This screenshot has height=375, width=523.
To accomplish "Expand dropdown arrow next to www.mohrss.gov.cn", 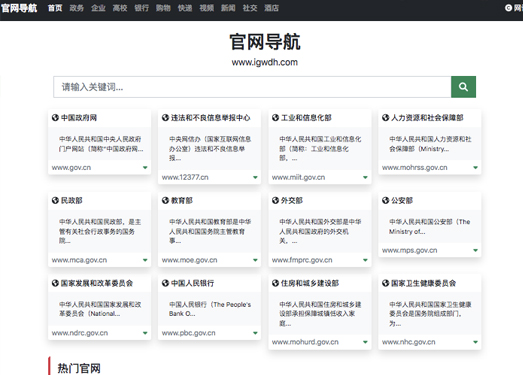I will (x=475, y=167).
